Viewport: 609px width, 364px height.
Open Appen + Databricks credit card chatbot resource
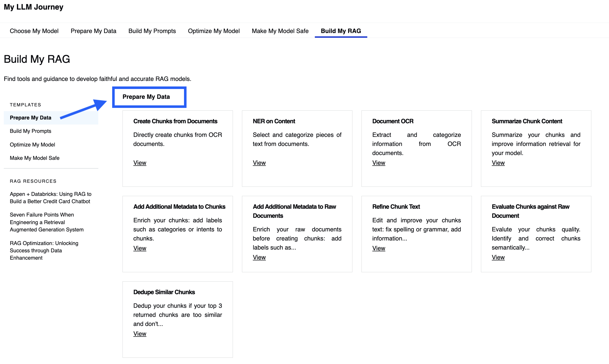pos(50,198)
